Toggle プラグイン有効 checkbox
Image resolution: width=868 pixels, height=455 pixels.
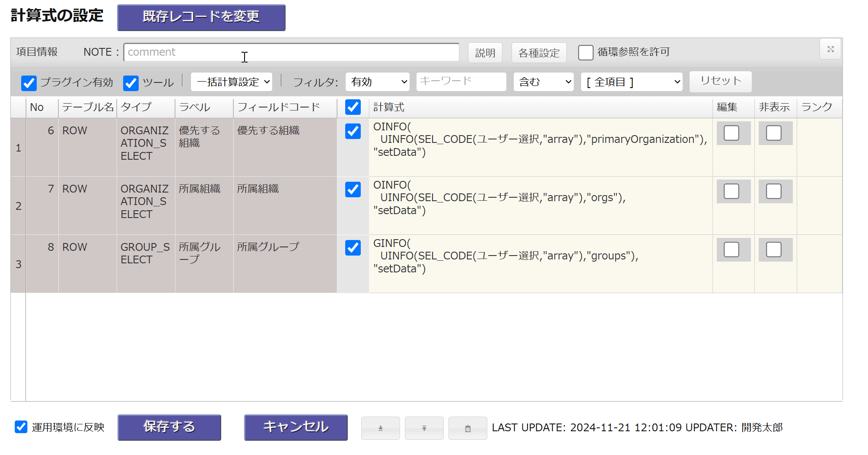(29, 83)
